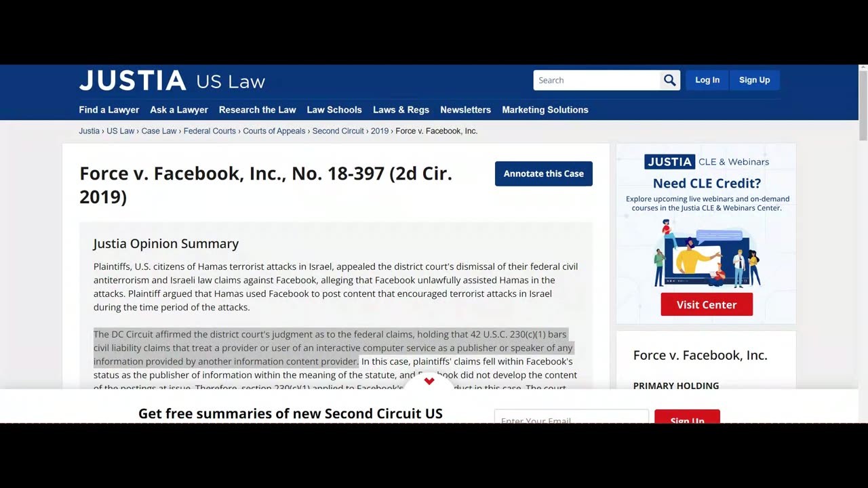868x488 pixels.
Task: Click the 'Justia Opinion Summary' heading
Action: (x=166, y=243)
